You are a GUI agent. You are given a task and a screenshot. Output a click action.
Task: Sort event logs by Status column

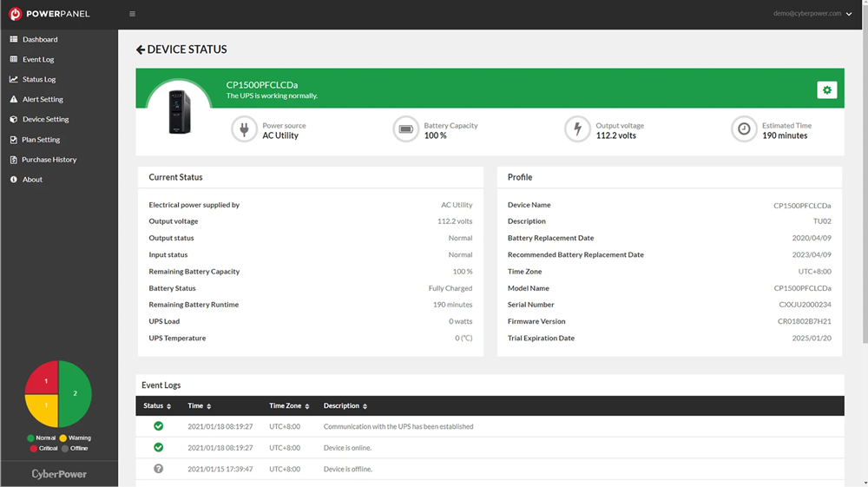pyautogui.click(x=157, y=405)
